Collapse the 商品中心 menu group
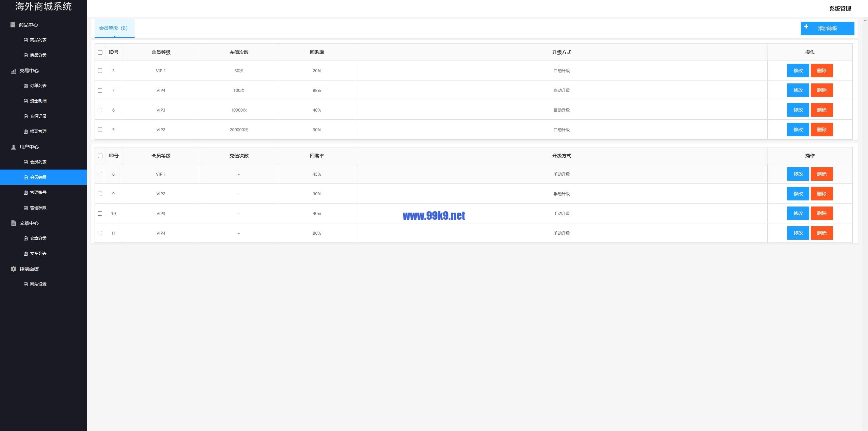The width and height of the screenshot is (868, 431). pos(43,25)
